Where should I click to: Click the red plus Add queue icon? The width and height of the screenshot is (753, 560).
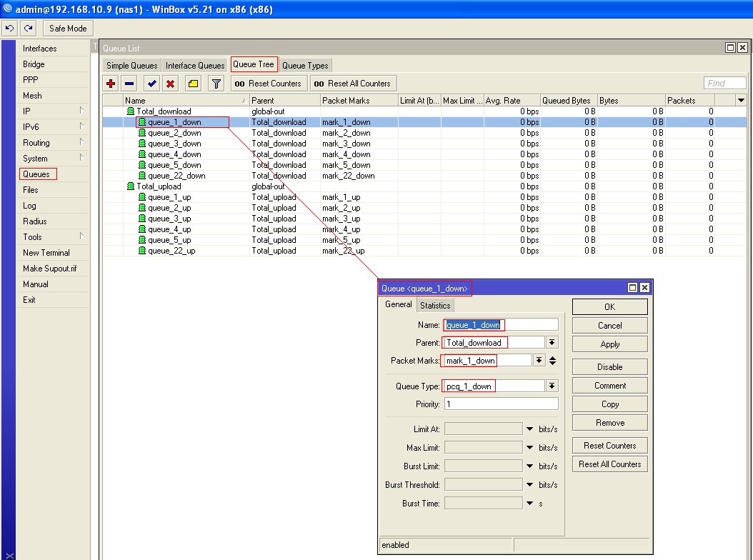click(x=111, y=84)
